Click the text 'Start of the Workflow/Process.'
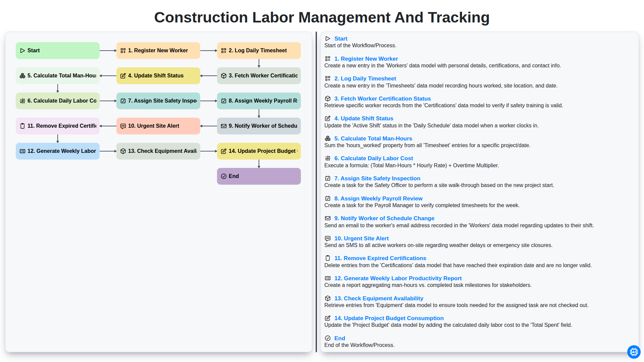The height and width of the screenshot is (362, 644). pos(360,46)
